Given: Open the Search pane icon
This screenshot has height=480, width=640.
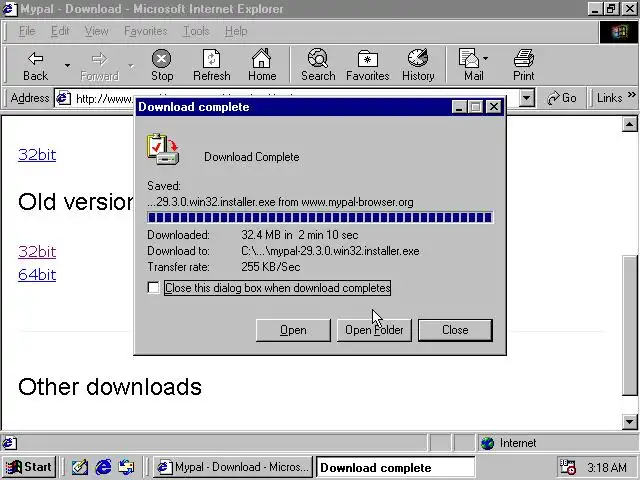Looking at the screenshot, I should point(318,58).
